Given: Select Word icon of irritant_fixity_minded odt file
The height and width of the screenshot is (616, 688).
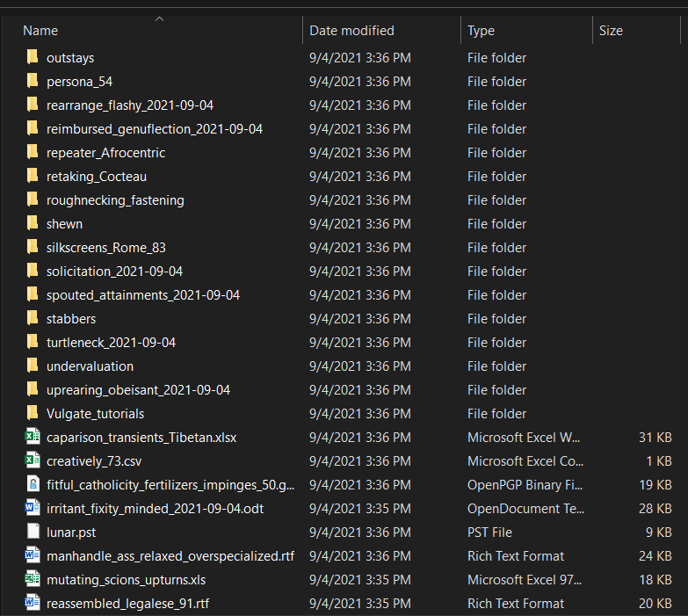Looking at the screenshot, I should (x=33, y=508).
